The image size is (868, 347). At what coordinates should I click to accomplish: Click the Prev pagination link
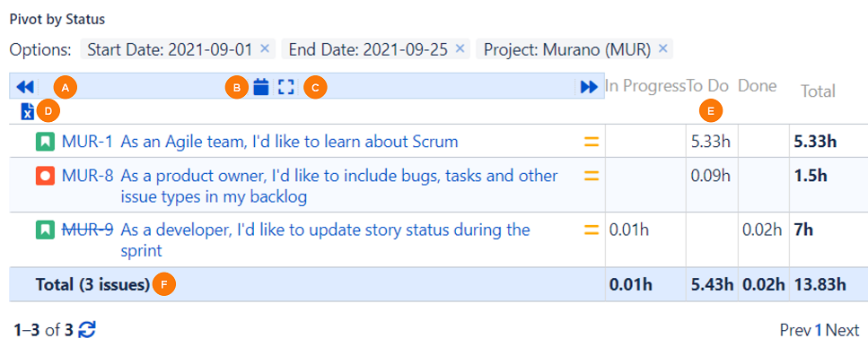click(x=796, y=331)
